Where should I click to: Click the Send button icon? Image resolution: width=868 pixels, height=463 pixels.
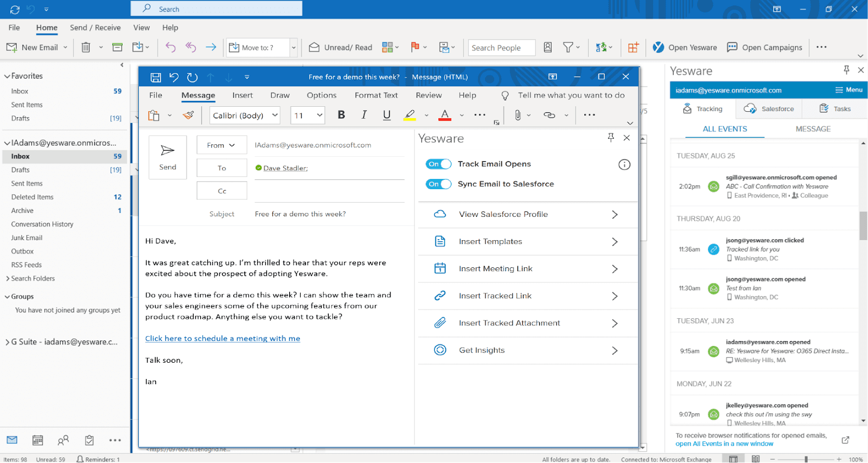point(168,151)
